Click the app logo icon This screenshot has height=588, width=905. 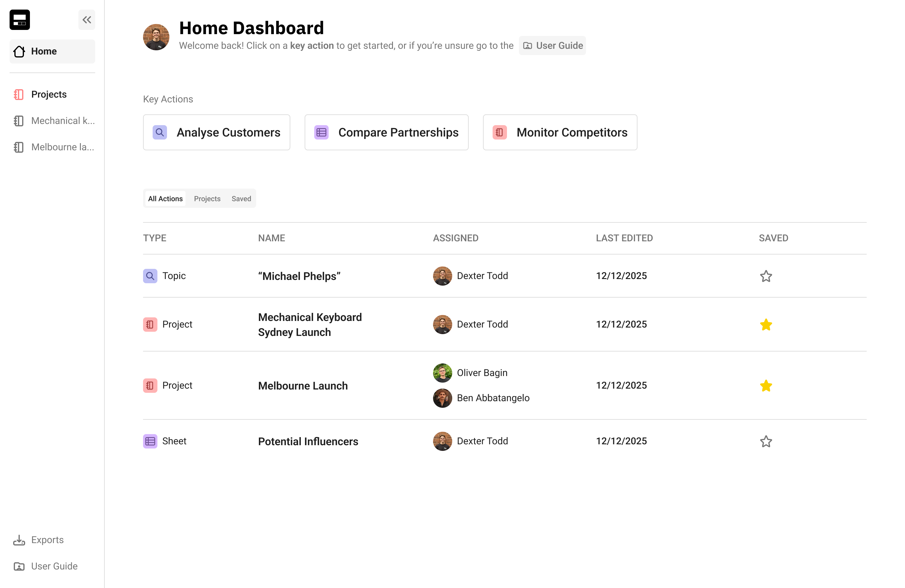(20, 20)
